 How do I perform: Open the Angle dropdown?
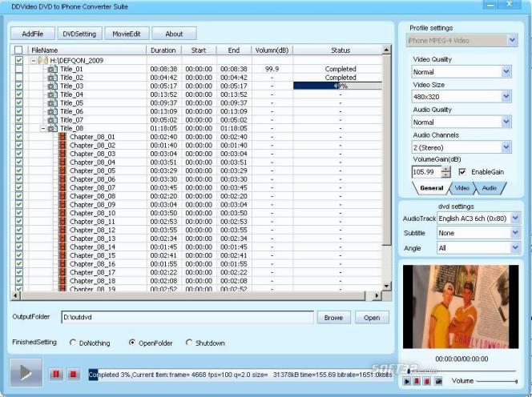(x=515, y=248)
